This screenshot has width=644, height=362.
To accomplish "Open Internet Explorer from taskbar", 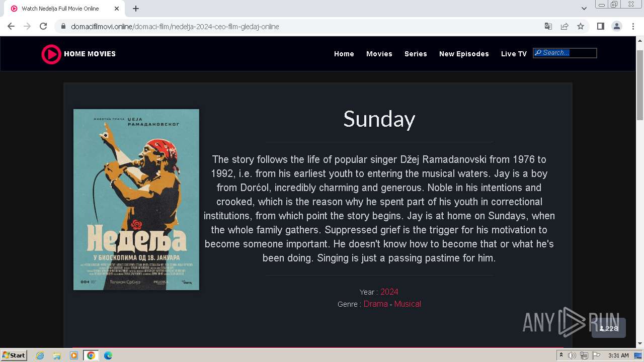I will click(40, 355).
